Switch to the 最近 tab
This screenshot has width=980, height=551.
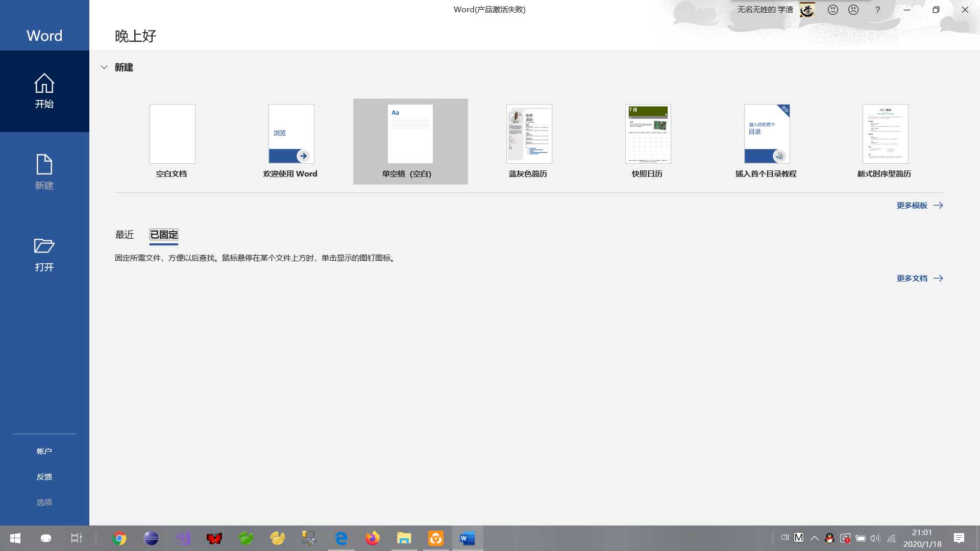click(x=125, y=235)
